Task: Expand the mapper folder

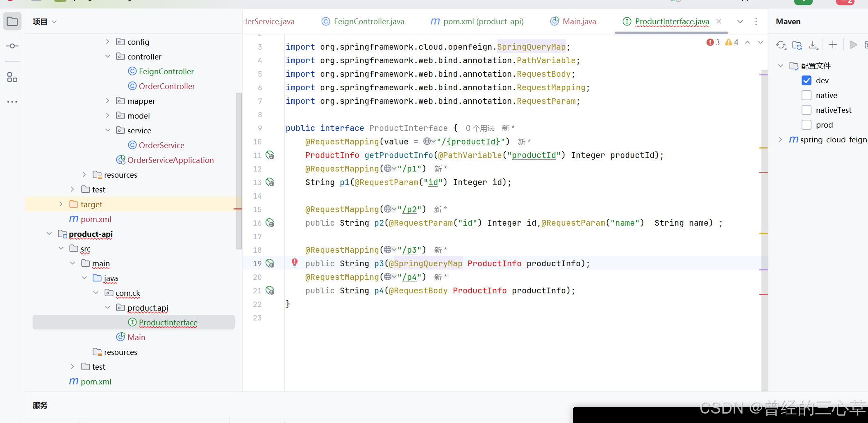Action: point(107,101)
